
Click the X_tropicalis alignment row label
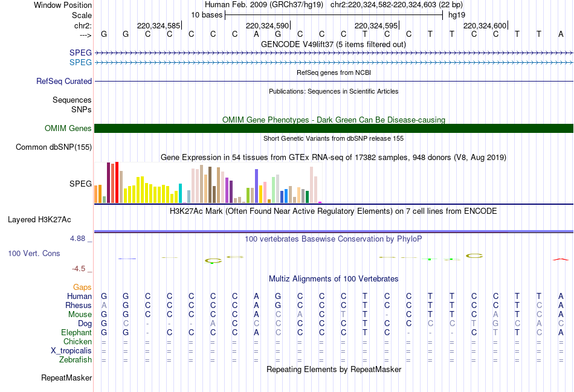pyautogui.click(x=71, y=351)
